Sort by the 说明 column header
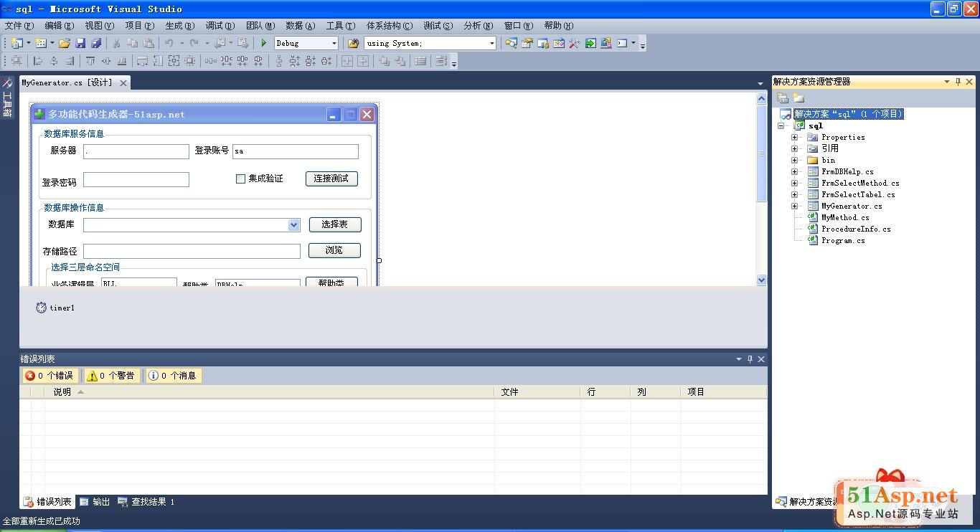The image size is (980, 532). pos(269,392)
